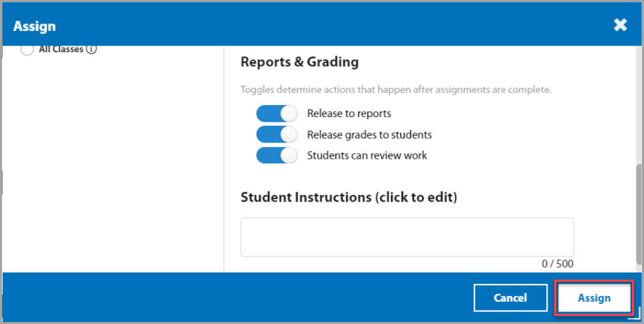The width and height of the screenshot is (644, 324).
Task: Close the Assign dialog with the X icon
Action: tap(621, 25)
